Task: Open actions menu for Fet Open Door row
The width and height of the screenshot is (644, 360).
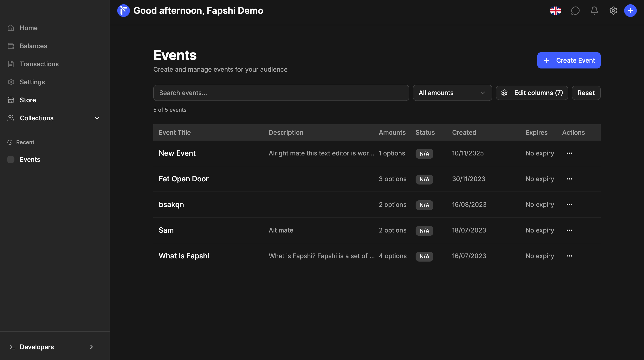Action: 569,179
